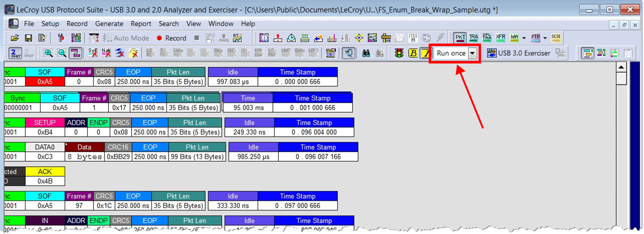Viewport: 644px width, 234px height.
Task: Open the DEC decoding assignment icon
Action: [x=331, y=53]
